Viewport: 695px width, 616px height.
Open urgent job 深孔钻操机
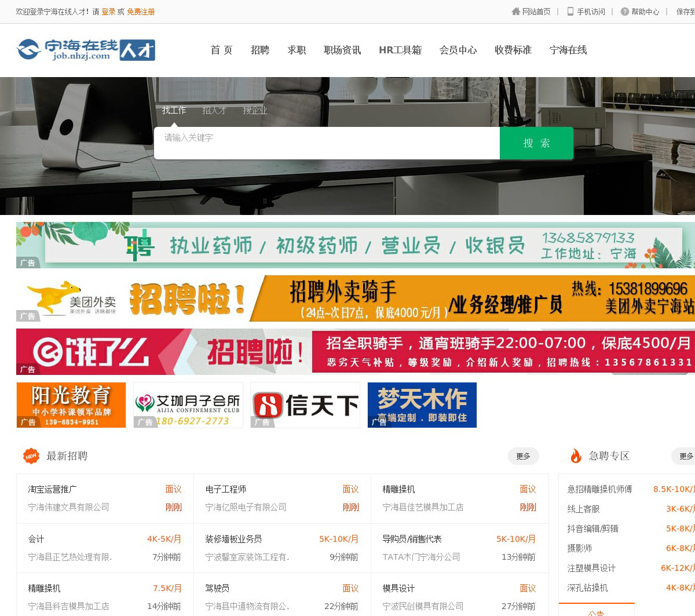point(587,588)
